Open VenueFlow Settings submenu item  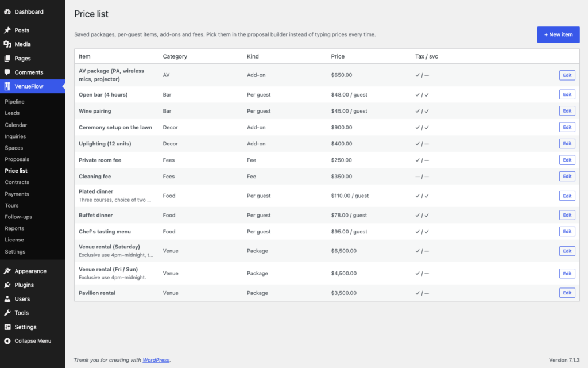point(15,252)
